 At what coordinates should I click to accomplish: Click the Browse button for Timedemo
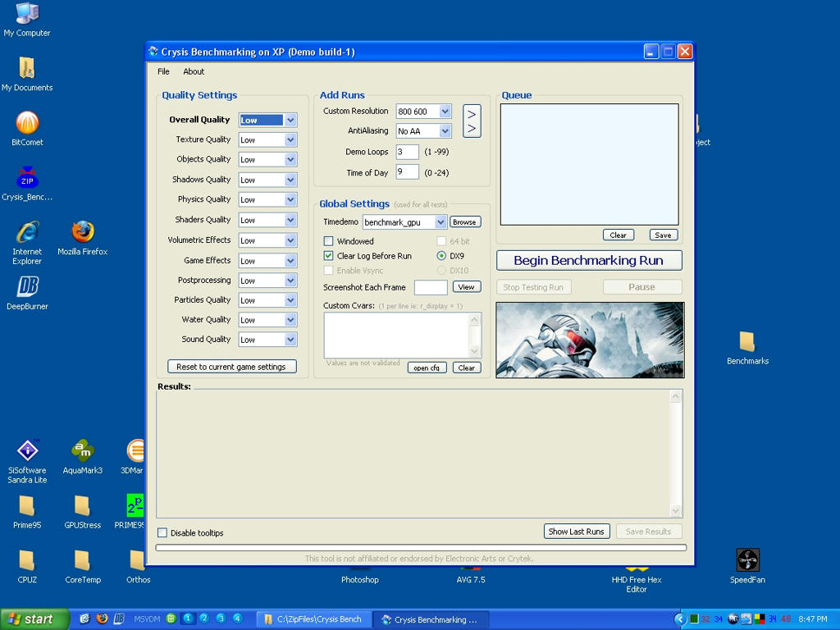coord(464,222)
